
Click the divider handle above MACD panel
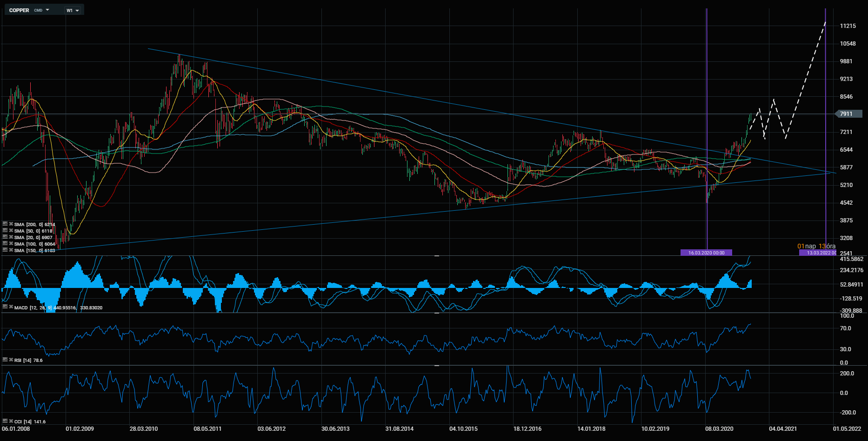coord(437,256)
